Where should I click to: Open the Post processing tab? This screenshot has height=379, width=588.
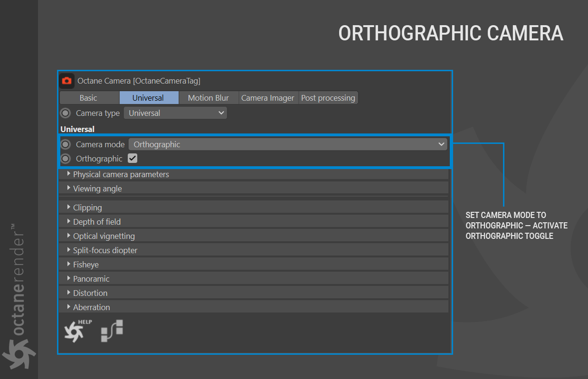pyautogui.click(x=328, y=98)
